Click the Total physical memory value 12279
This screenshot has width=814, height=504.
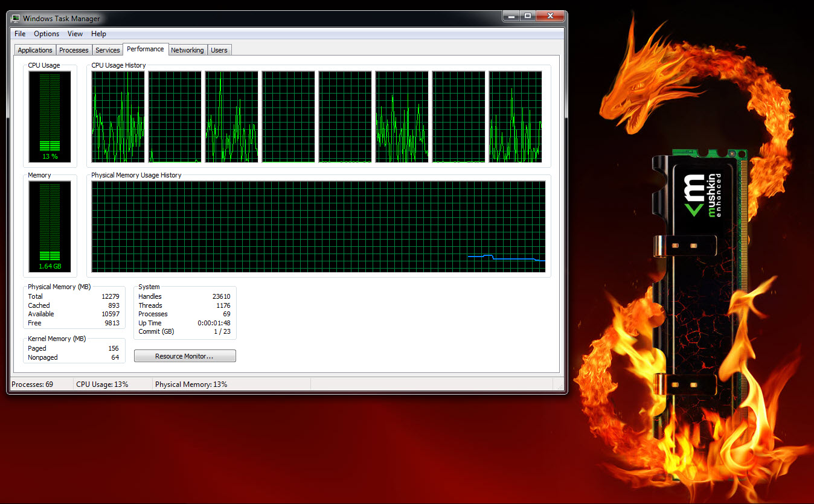111,296
